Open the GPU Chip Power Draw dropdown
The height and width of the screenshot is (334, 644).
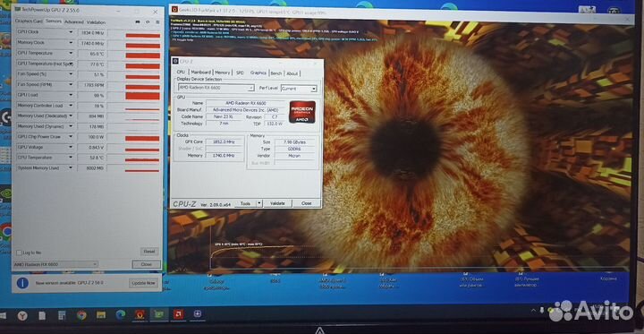pyautogui.click(x=71, y=137)
